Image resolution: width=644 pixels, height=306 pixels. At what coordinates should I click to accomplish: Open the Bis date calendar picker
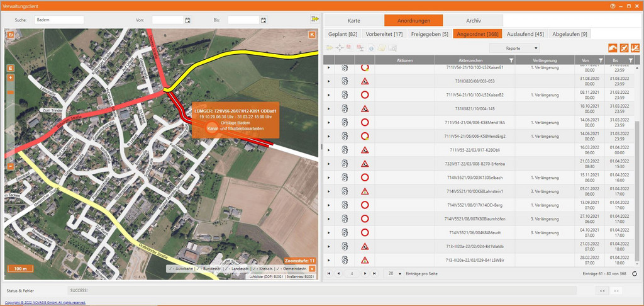pyautogui.click(x=264, y=20)
